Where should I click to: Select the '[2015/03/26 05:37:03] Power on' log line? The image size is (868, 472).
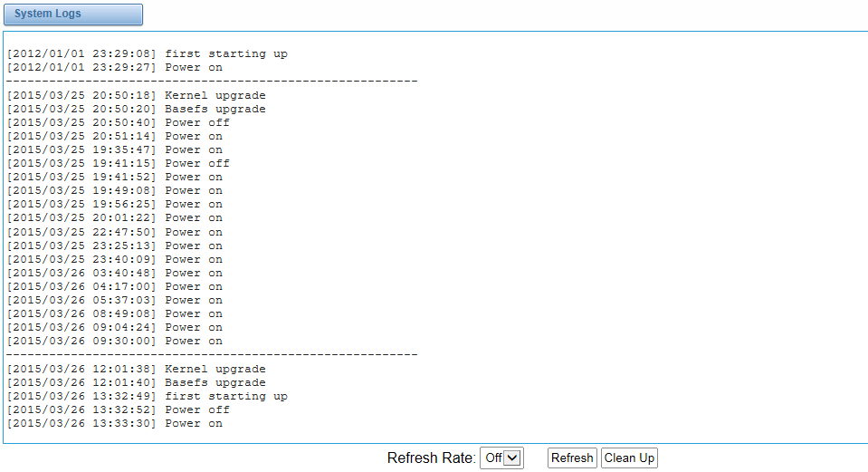(115, 300)
